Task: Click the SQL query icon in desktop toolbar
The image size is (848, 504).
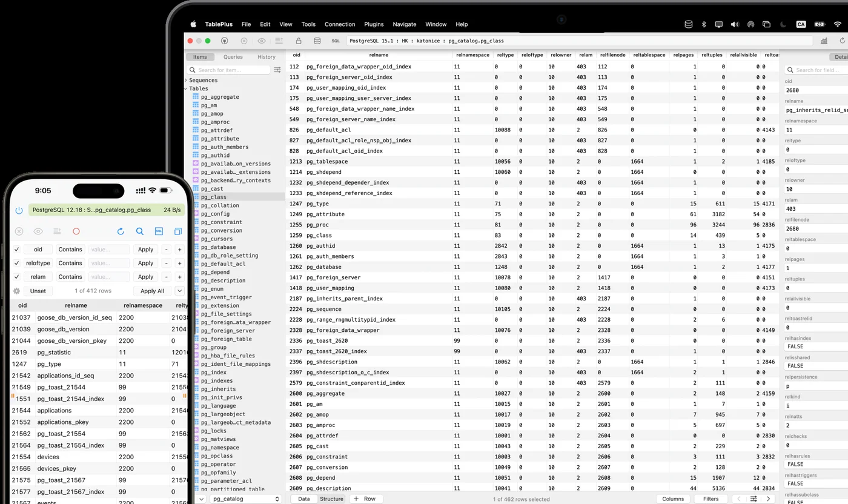Action: point(336,41)
